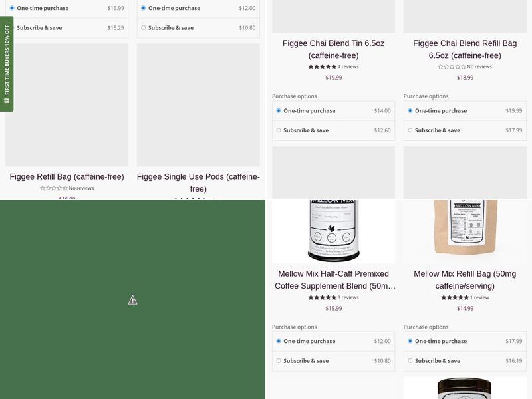Select One-time purchase for $14.00
The image size is (532, 399).
[279, 111]
